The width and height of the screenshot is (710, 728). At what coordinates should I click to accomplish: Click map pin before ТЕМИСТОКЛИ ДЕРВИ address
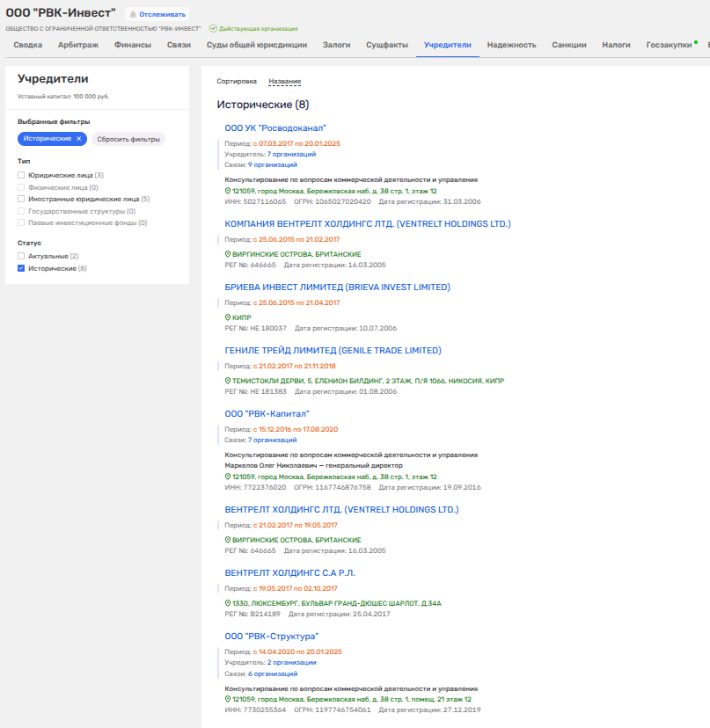pos(228,381)
